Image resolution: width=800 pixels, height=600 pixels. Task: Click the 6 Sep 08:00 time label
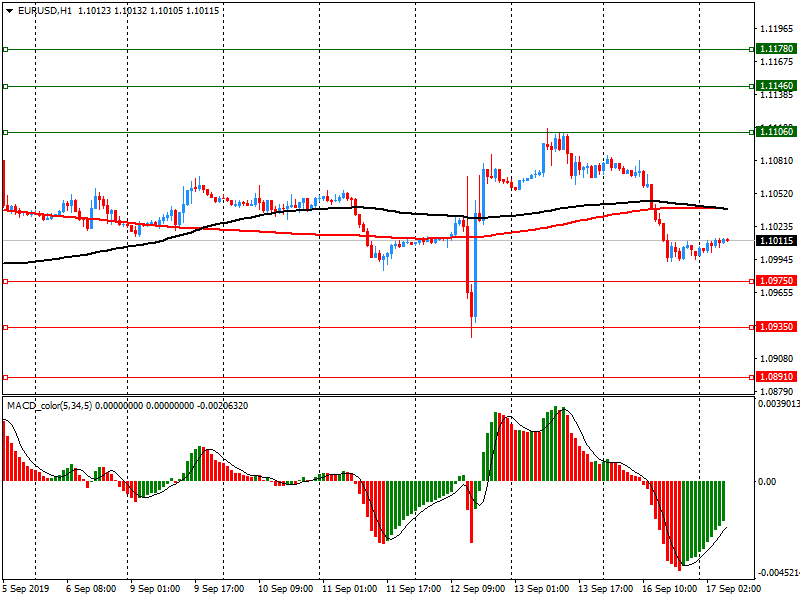pyautogui.click(x=91, y=589)
